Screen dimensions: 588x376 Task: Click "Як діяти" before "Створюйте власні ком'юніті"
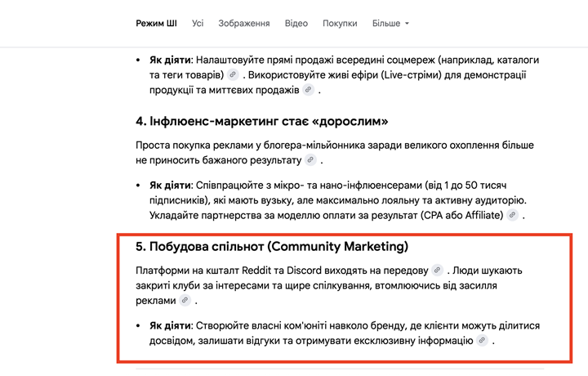(x=170, y=325)
